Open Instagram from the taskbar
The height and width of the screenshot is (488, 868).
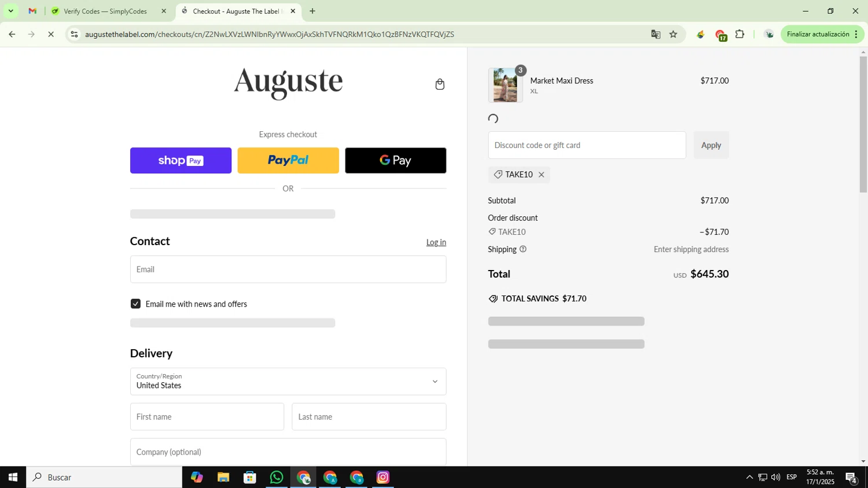click(383, 477)
